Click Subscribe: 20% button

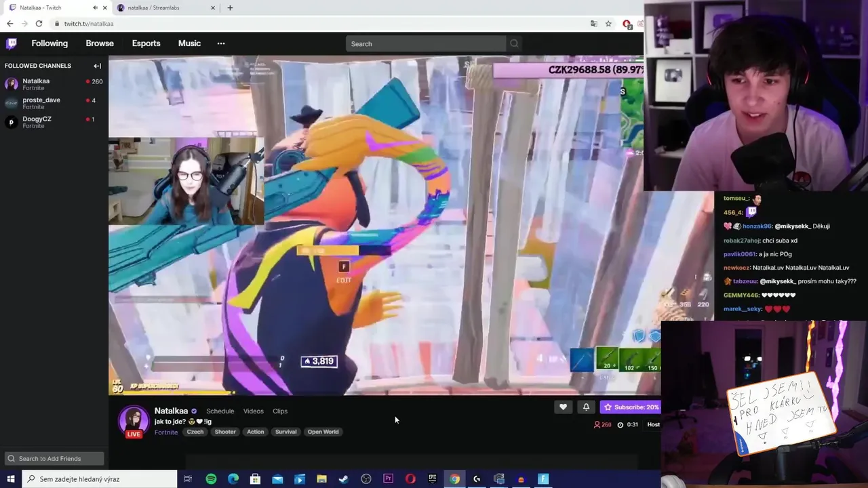pyautogui.click(x=630, y=407)
